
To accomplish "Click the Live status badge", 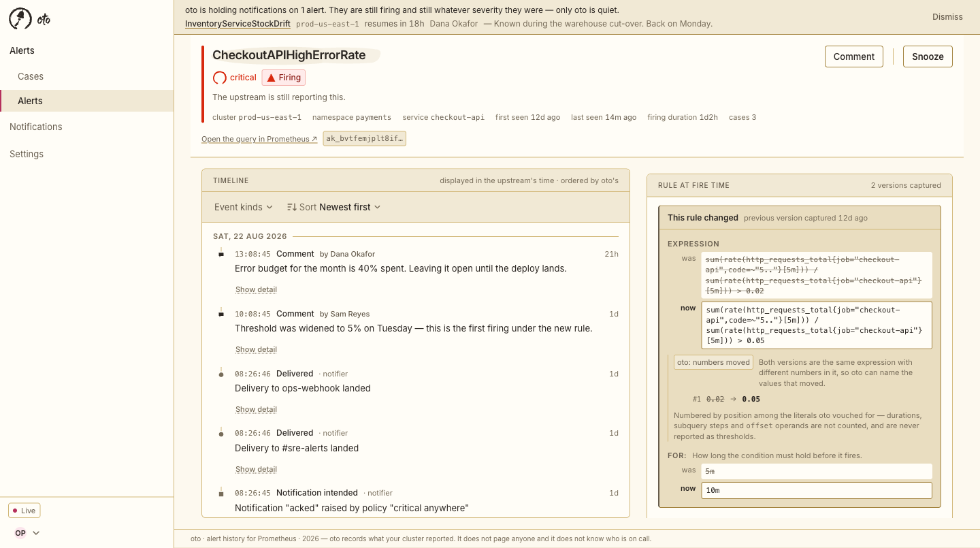I will coord(24,511).
